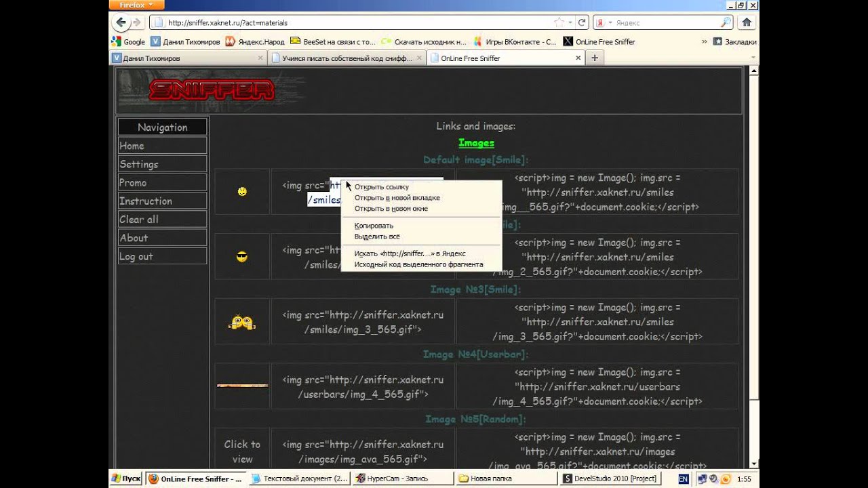
Task: Open BeeSet на связи bookmark
Action: [332, 41]
